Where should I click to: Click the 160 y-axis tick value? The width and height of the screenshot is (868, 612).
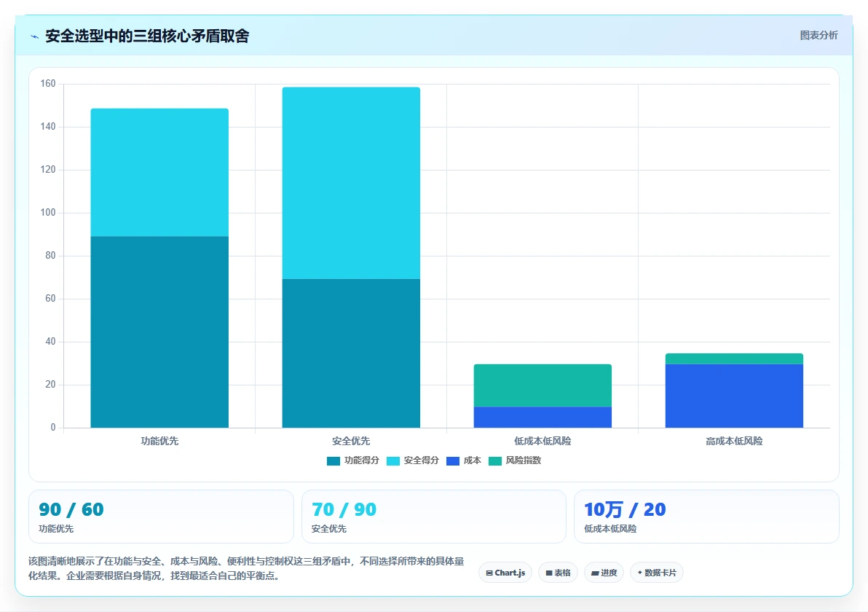[48, 84]
